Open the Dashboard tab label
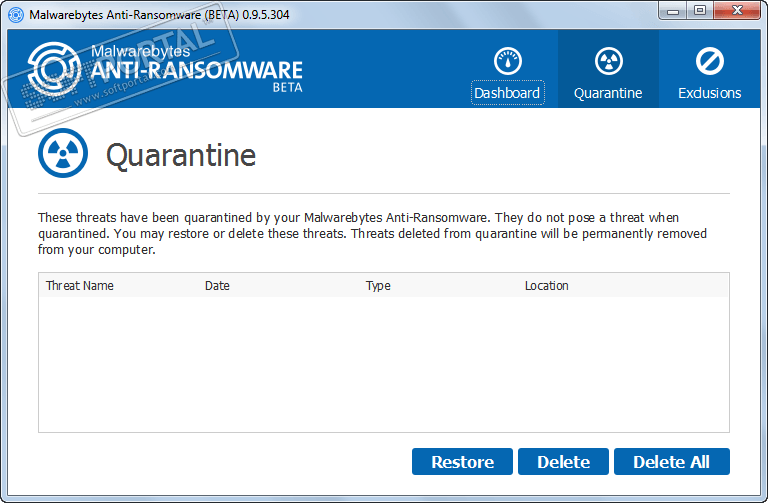768x503 pixels. (x=507, y=93)
